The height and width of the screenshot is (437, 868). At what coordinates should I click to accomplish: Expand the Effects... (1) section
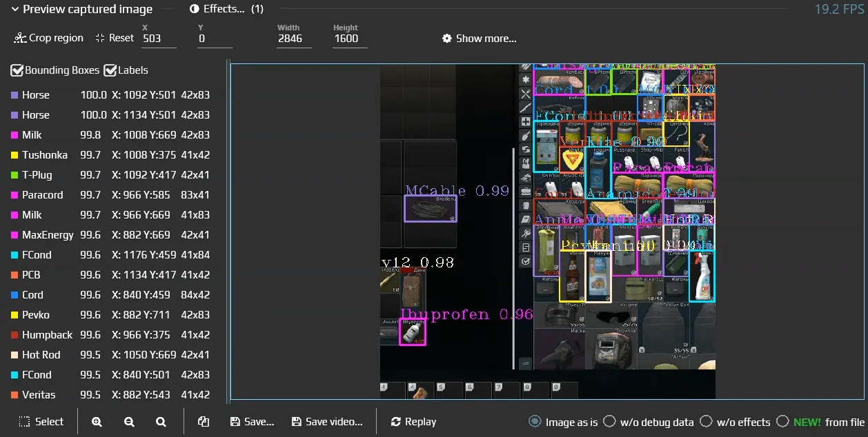click(224, 9)
